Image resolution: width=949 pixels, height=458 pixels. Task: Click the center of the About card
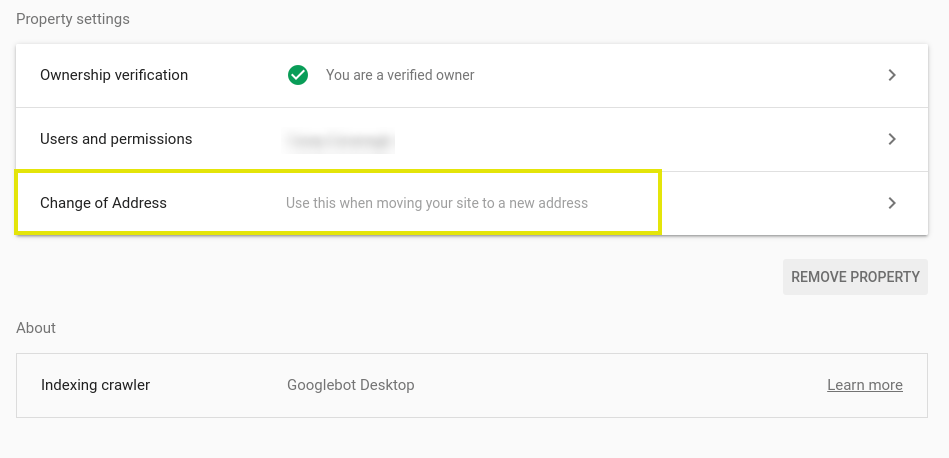point(472,385)
